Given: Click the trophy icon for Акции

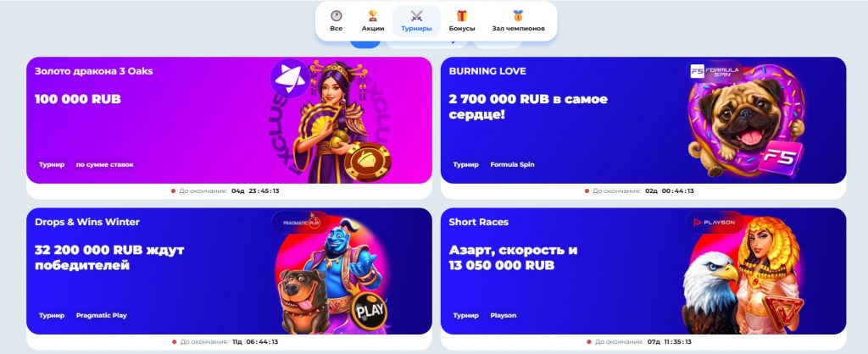Looking at the screenshot, I should click(x=373, y=15).
